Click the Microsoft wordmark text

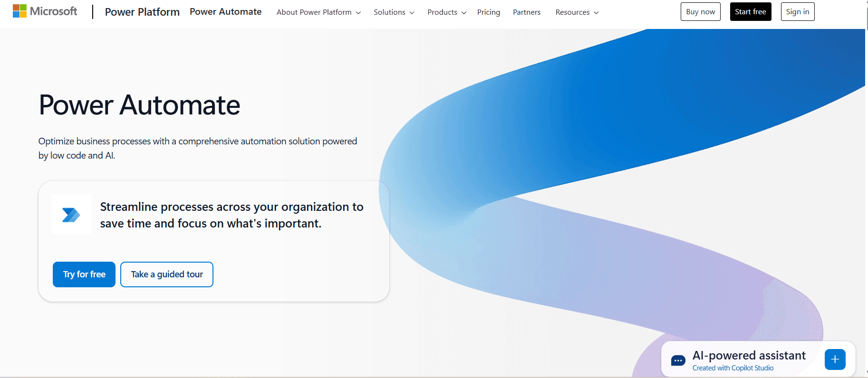(54, 11)
